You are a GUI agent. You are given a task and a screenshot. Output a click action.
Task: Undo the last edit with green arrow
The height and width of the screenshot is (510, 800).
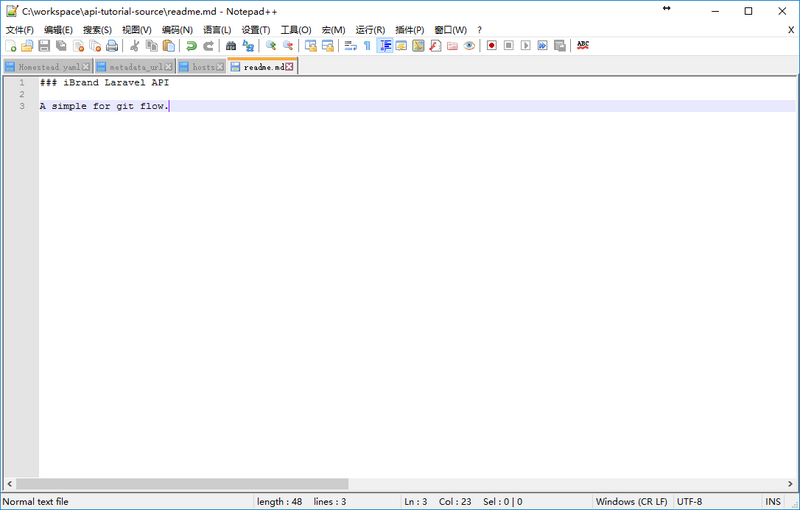(x=191, y=46)
